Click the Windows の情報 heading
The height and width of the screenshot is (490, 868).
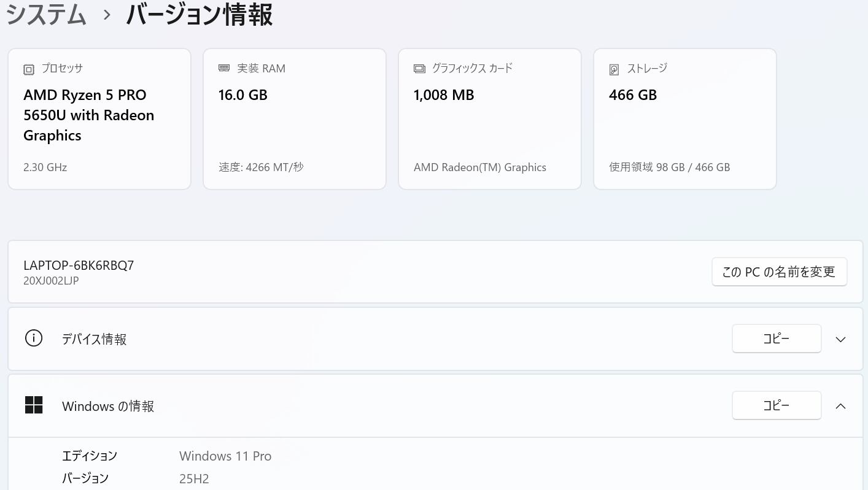point(108,406)
